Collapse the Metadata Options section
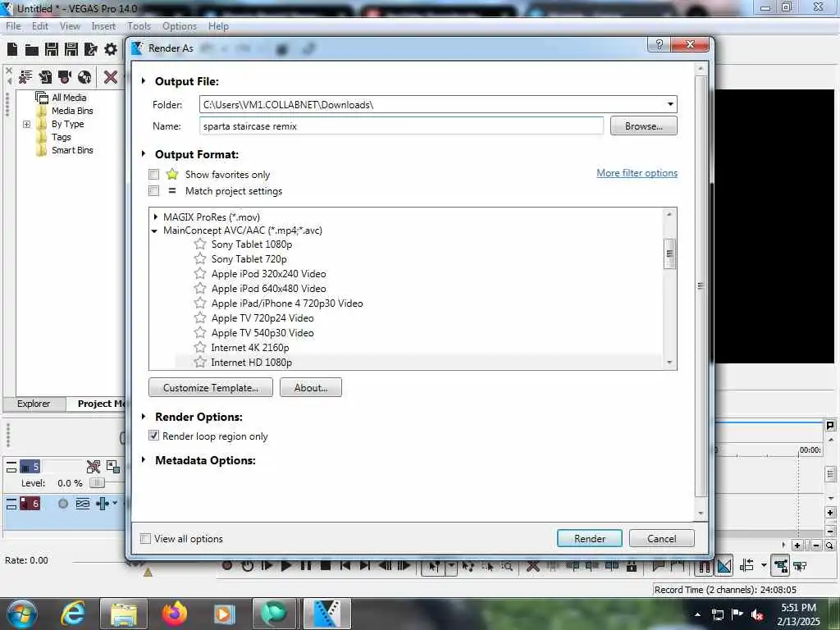The image size is (840, 630). 143,459
